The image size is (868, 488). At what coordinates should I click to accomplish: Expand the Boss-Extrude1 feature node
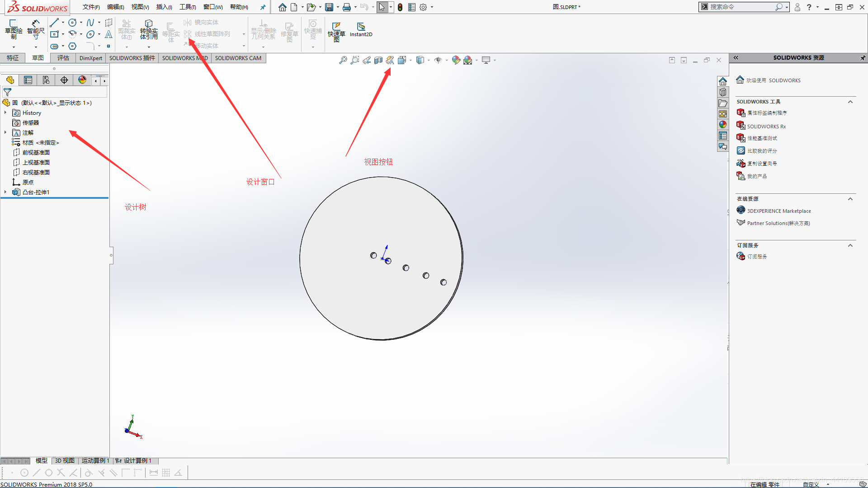tap(5, 192)
